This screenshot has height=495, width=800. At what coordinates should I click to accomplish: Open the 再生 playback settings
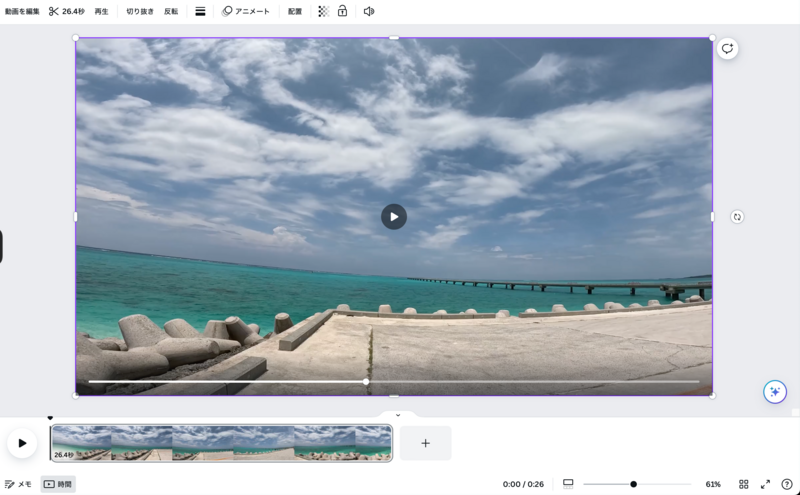point(101,11)
